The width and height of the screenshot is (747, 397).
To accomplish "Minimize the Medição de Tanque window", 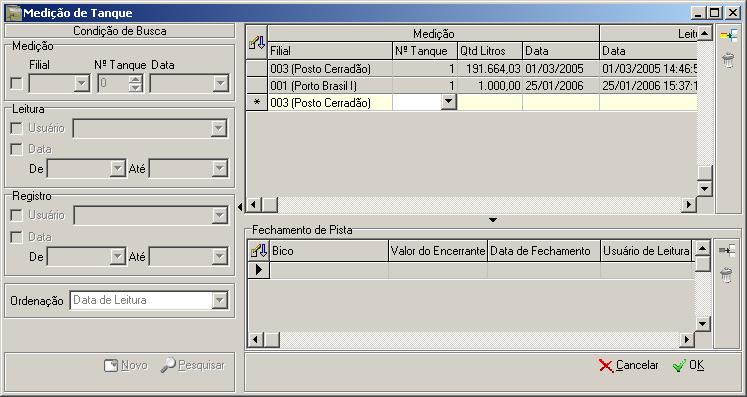I will pos(699,13).
